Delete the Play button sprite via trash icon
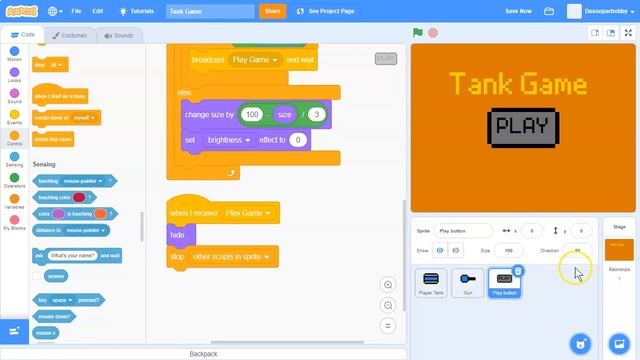 coord(518,271)
